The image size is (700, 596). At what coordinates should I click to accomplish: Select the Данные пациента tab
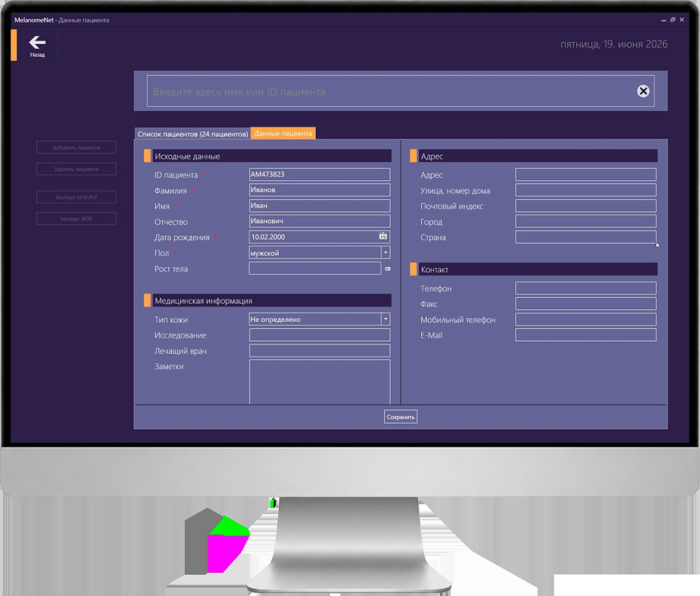click(x=283, y=134)
